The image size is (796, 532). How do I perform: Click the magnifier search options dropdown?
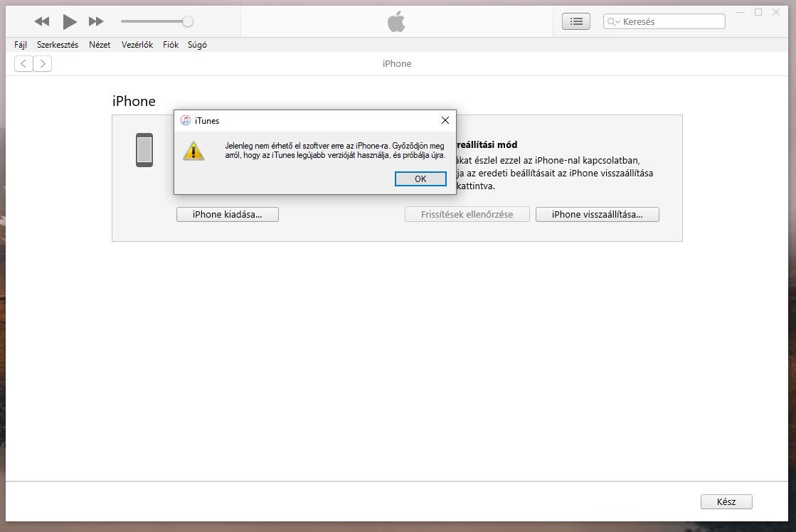[x=614, y=21]
